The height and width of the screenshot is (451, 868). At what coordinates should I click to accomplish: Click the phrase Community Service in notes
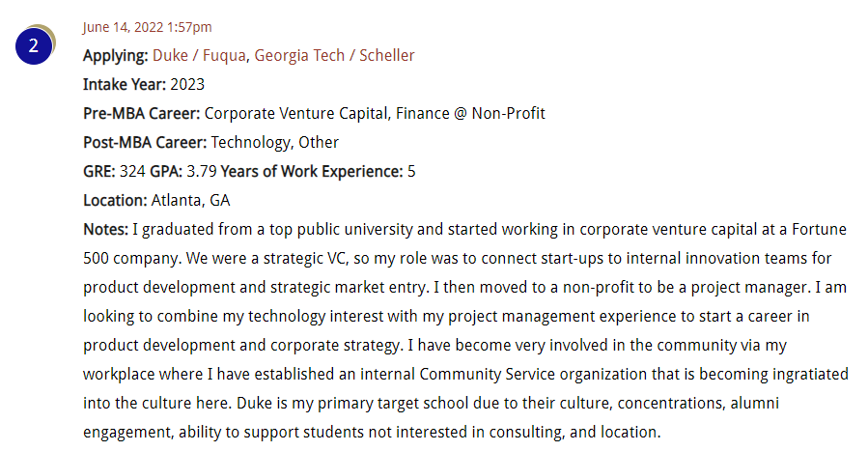488,374
